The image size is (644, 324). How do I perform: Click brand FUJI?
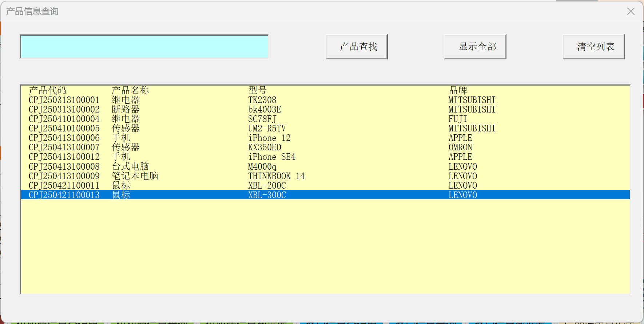point(458,119)
